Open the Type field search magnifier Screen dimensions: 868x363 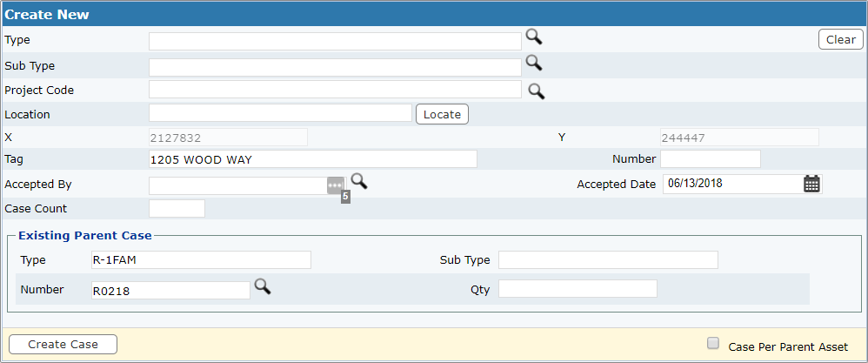click(x=534, y=37)
